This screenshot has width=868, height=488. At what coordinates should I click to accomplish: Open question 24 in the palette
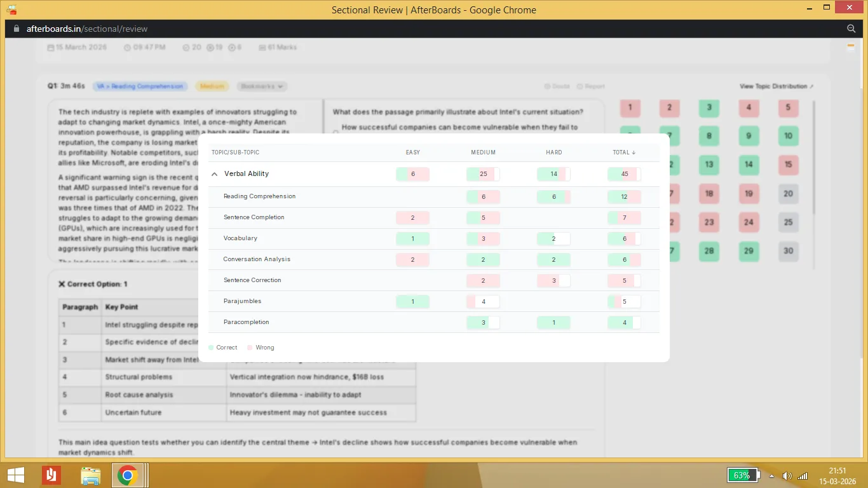(x=749, y=222)
